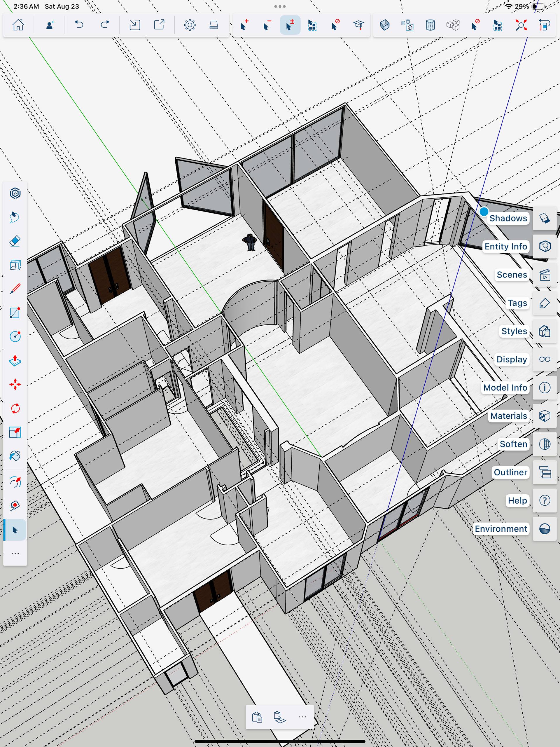The image size is (560, 747).
Task: Click the Undo arrow
Action: click(x=79, y=25)
